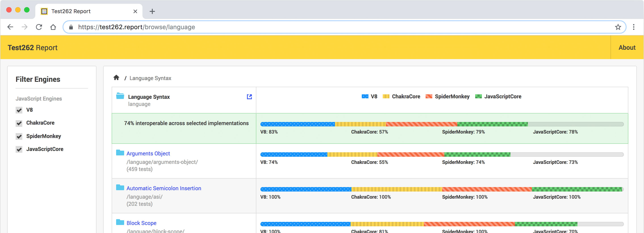The image size is (644, 233).
Task: Bookmark this page with the star icon
Action: coord(618,27)
